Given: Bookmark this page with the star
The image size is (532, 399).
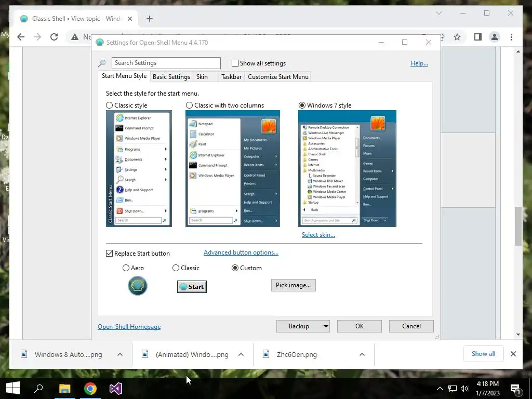Looking at the screenshot, I should point(457,37).
